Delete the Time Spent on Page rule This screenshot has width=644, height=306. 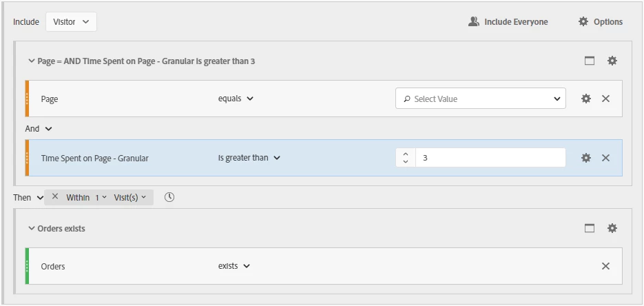pyautogui.click(x=606, y=158)
